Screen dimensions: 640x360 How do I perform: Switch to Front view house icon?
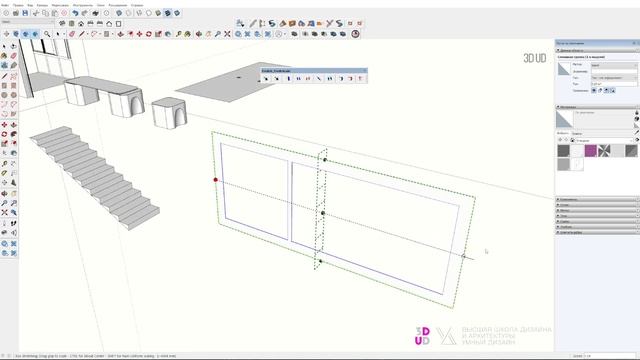click(x=81, y=24)
